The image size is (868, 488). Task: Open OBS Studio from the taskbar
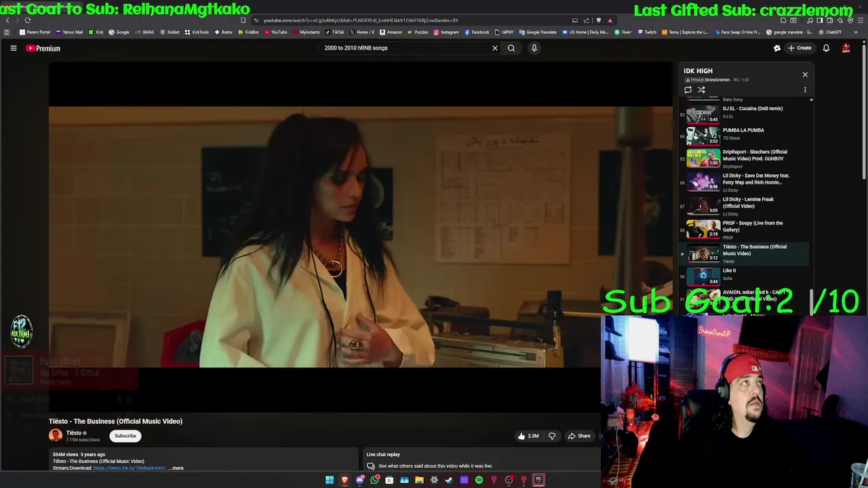(x=509, y=480)
